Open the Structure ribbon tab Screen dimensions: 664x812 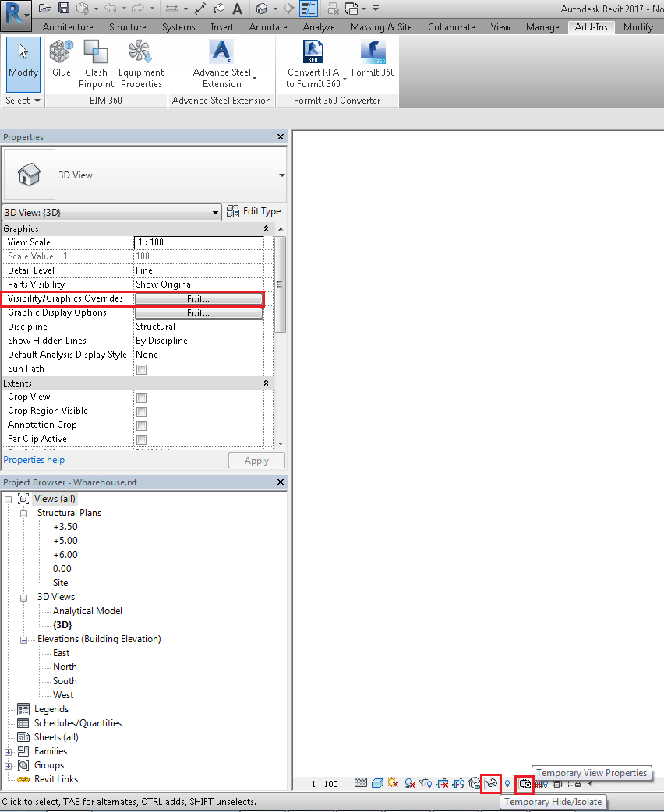127,27
